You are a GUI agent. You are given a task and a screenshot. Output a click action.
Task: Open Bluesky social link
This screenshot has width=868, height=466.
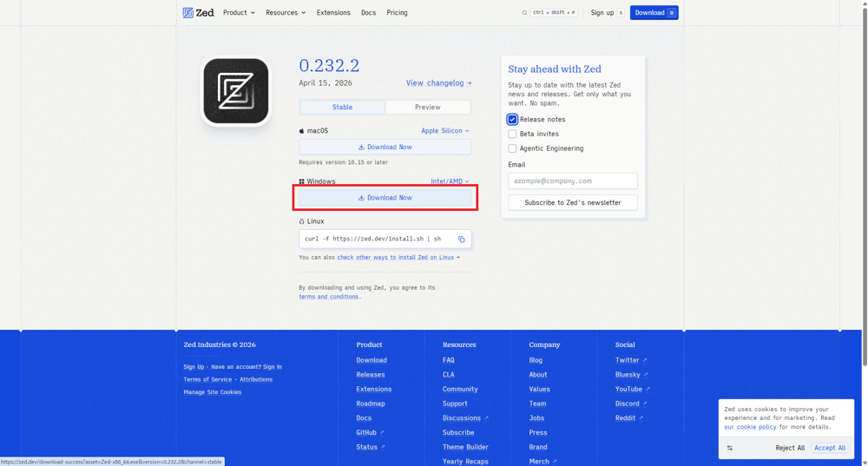pyautogui.click(x=631, y=375)
